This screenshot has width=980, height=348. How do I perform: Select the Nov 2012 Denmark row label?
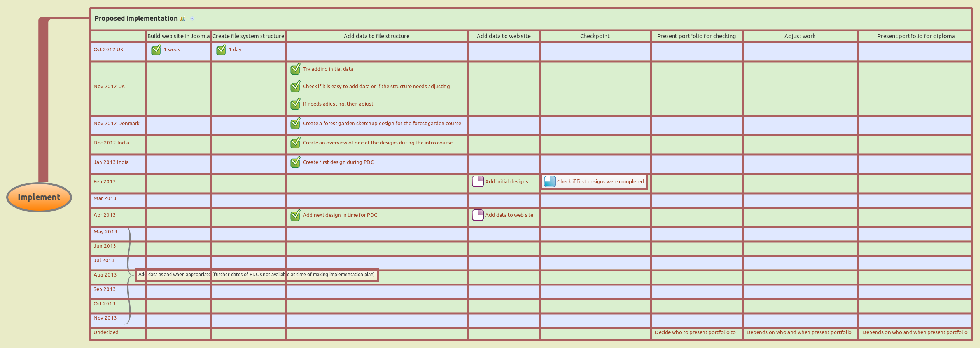pyautogui.click(x=116, y=124)
